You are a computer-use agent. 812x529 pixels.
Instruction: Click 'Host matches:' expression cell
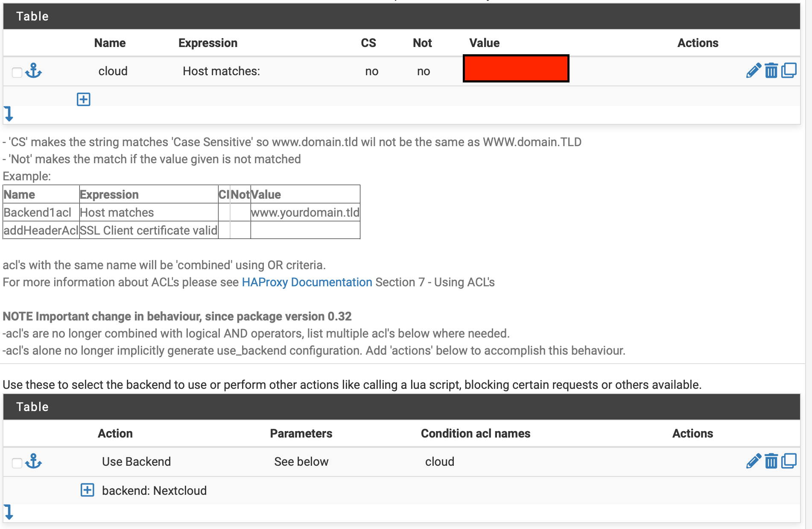(221, 71)
